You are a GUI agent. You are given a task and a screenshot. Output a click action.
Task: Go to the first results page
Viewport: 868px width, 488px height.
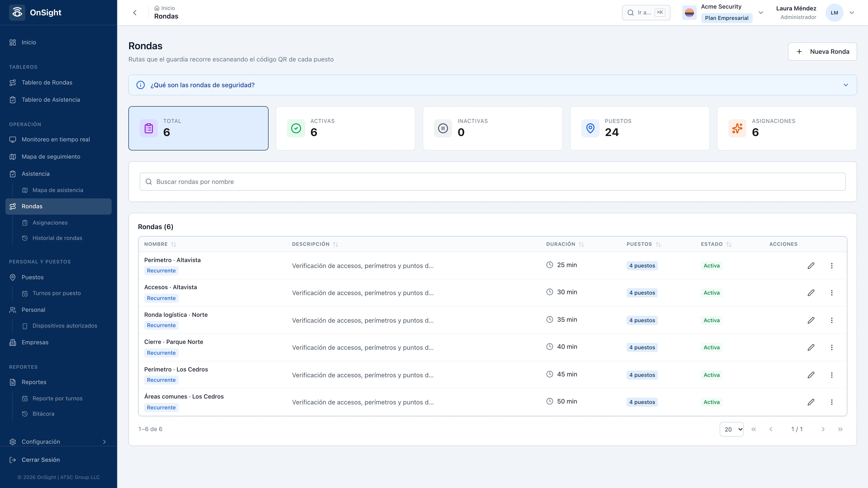coord(754,429)
